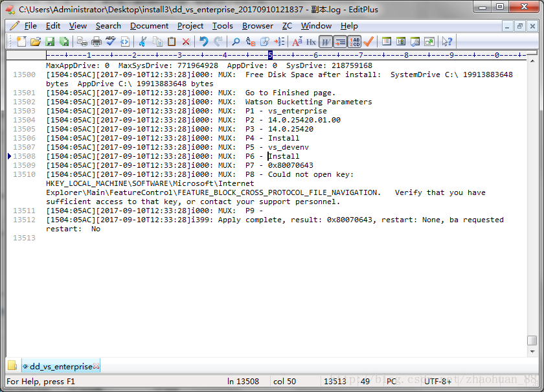Open the Window menu

coord(316,26)
